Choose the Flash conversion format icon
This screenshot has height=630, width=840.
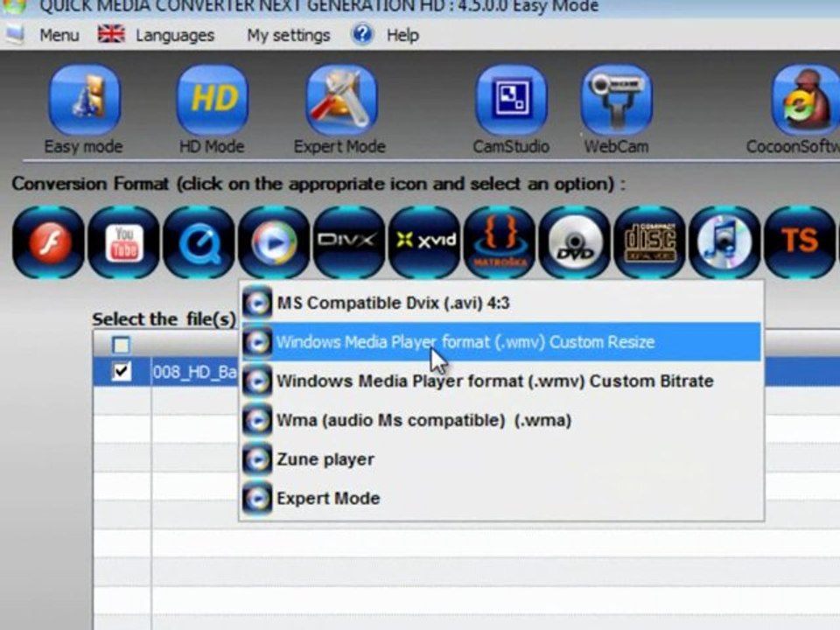click(x=48, y=242)
